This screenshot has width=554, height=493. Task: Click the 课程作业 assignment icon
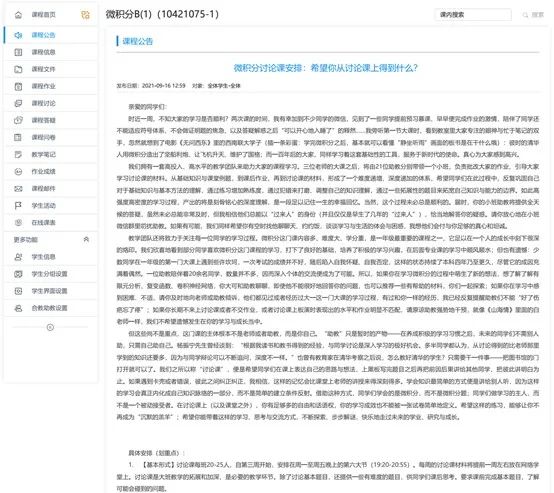tap(18, 86)
